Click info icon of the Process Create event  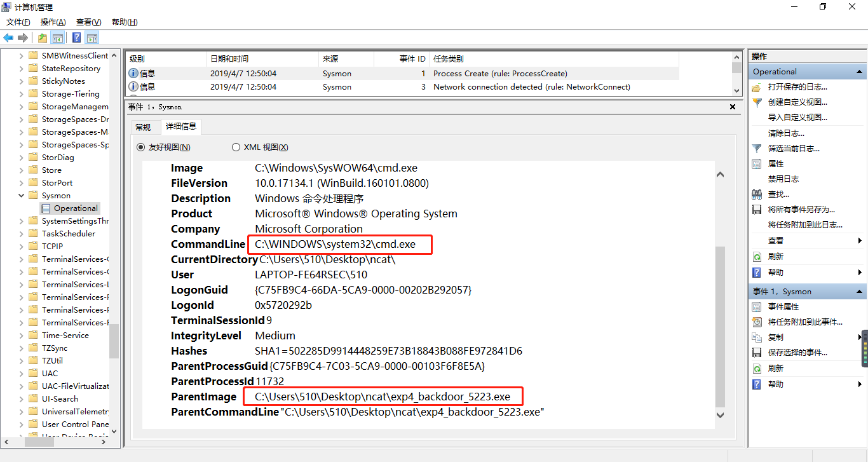(133, 73)
